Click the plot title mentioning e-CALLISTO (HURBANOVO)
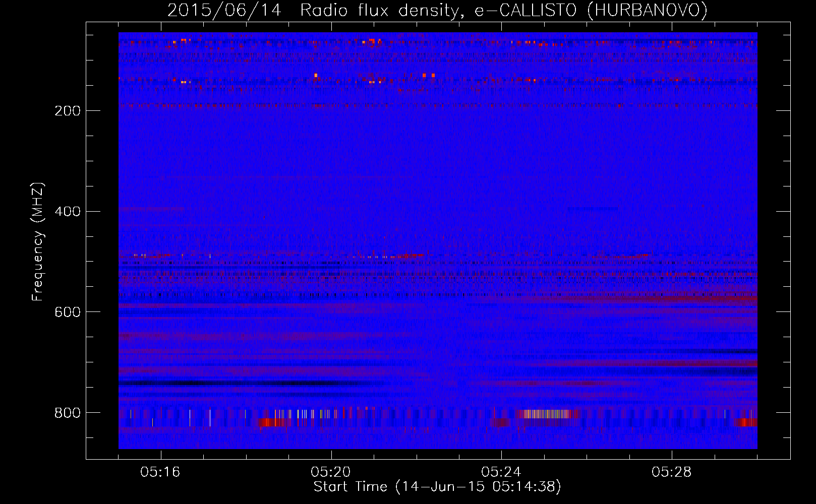This screenshot has height=504, width=816. click(x=437, y=10)
